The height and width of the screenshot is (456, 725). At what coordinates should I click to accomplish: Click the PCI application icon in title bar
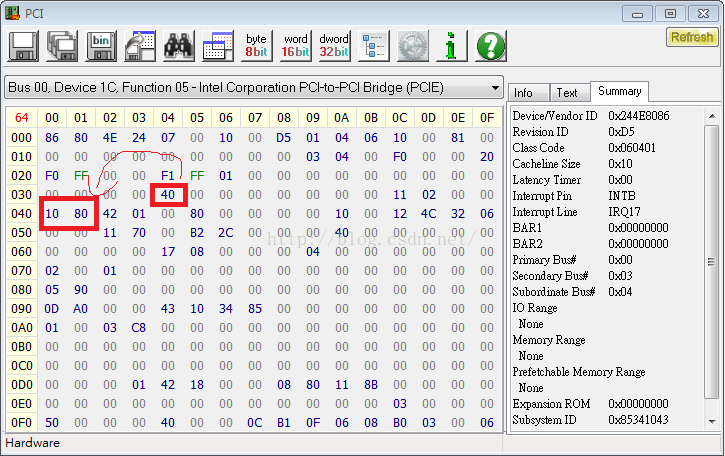[x=12, y=13]
